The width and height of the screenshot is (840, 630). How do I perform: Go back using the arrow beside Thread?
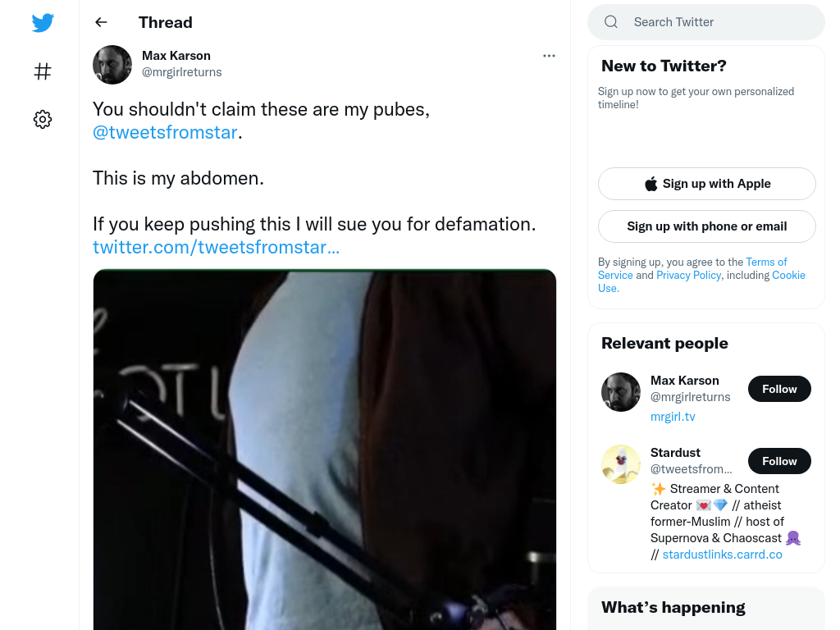[x=101, y=22]
